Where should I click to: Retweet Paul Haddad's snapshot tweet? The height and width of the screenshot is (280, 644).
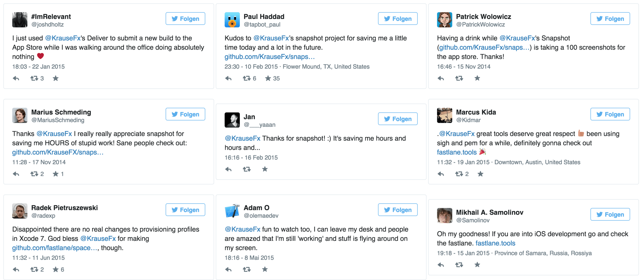247,78
